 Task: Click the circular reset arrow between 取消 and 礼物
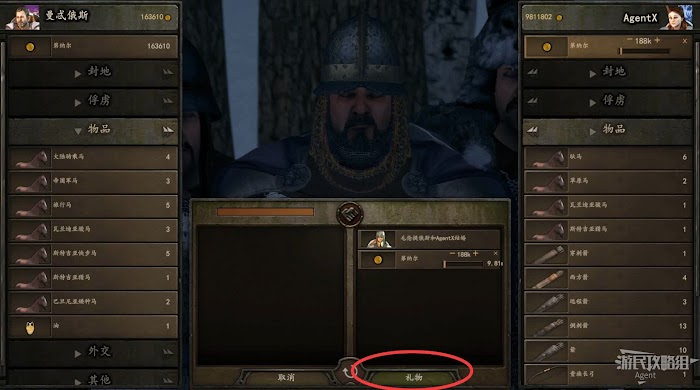(x=348, y=372)
